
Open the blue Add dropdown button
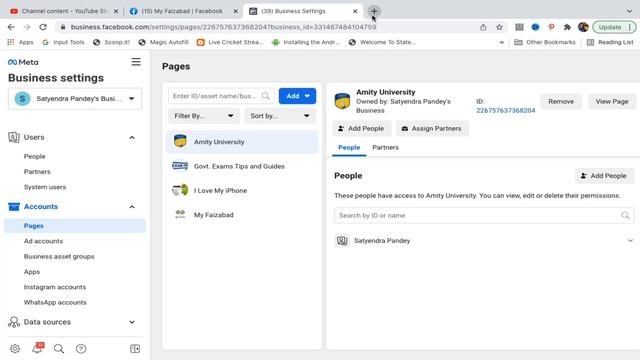click(x=297, y=96)
